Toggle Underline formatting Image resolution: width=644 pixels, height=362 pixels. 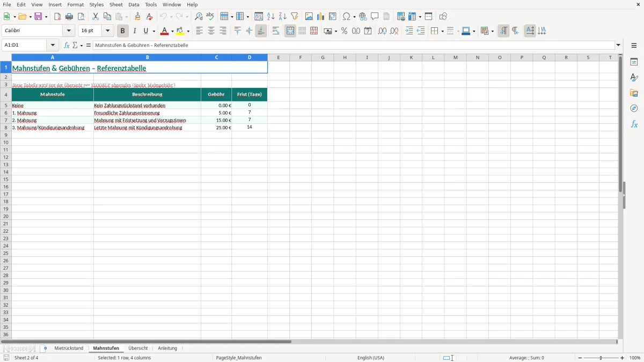click(146, 31)
